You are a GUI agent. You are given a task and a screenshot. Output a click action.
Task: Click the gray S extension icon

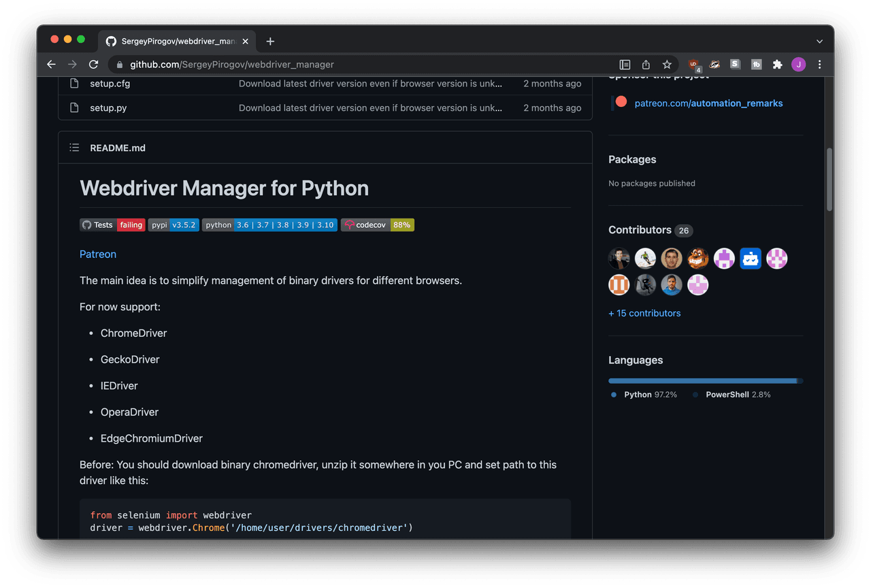point(735,64)
